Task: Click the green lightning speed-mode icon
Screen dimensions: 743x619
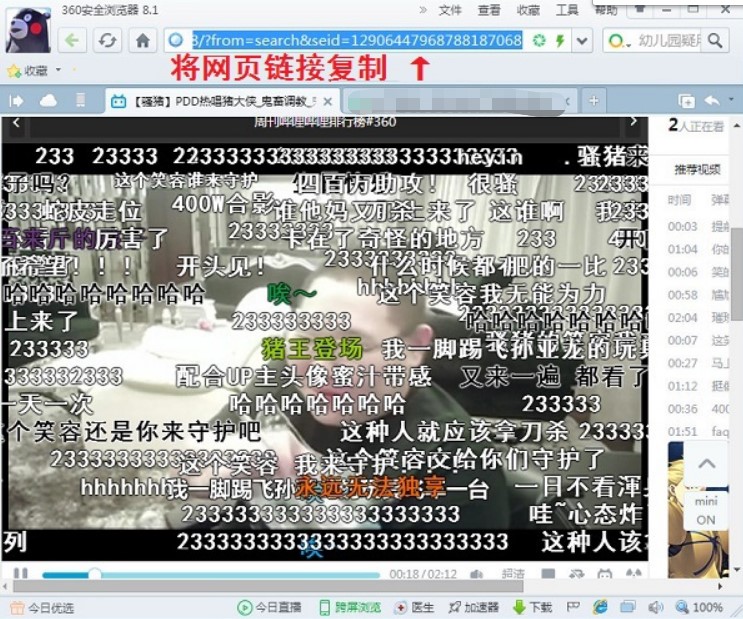Action: (560, 41)
